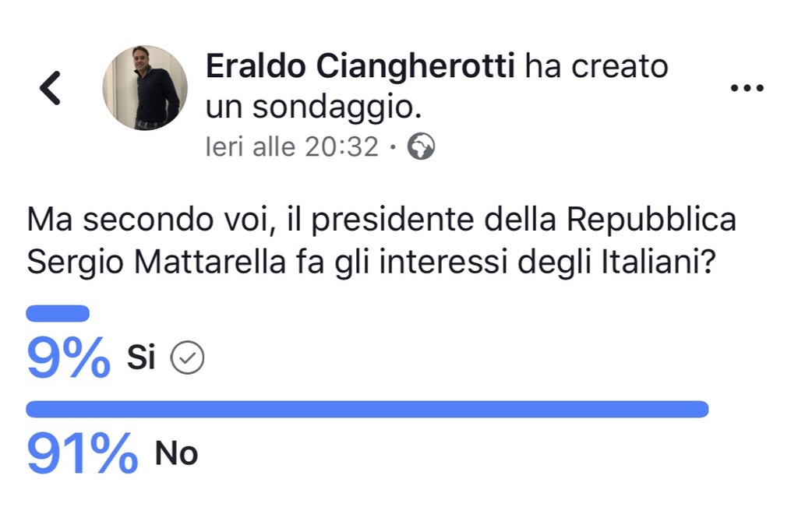The width and height of the screenshot is (798, 532).
Task: Open the three-dot post options menu
Action: (x=747, y=88)
